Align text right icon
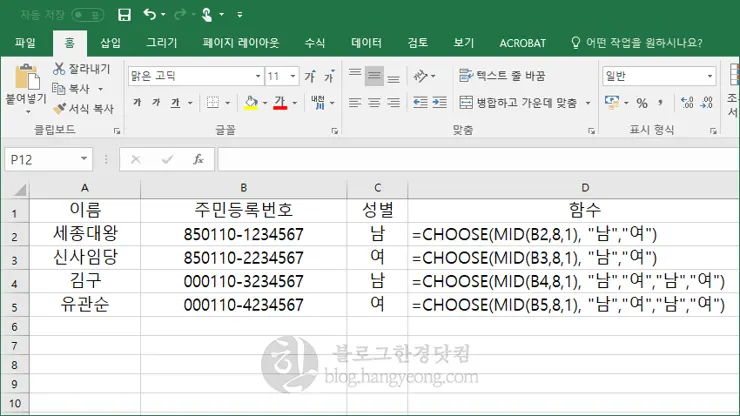The height and width of the screenshot is (416, 740). click(394, 102)
